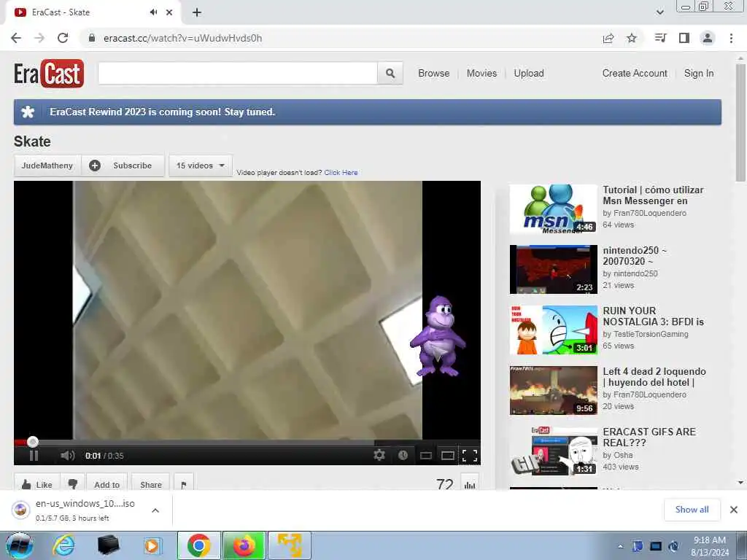The image size is (747, 560).
Task: Pause the Skate video
Action: point(34,456)
